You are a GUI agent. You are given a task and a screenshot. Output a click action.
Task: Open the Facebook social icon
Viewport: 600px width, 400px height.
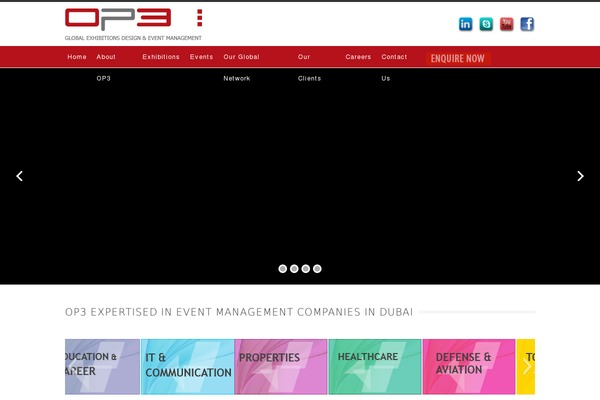[x=527, y=24]
